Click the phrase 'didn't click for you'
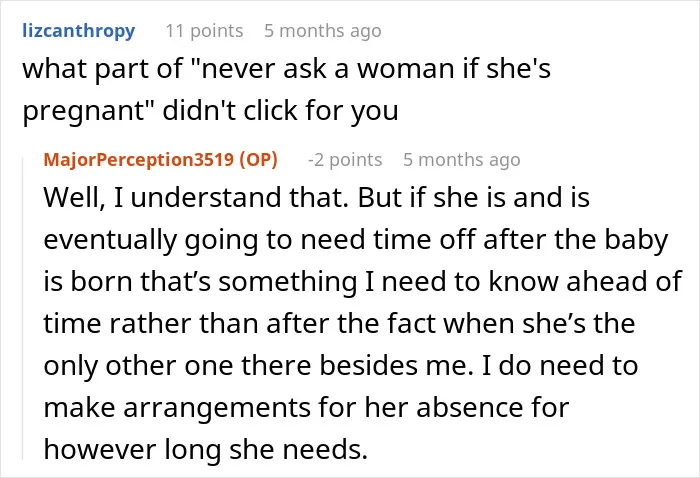The height and width of the screenshot is (478, 700). tap(280, 111)
